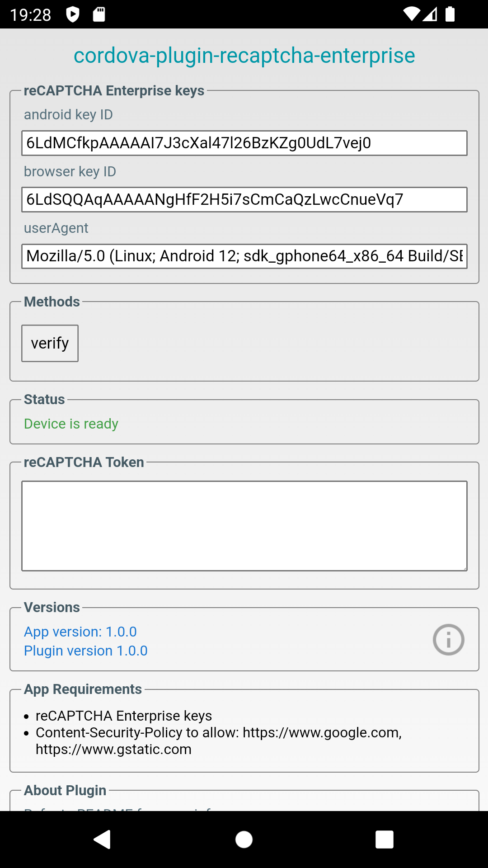Open the App version 1.0.0 link

(x=80, y=632)
